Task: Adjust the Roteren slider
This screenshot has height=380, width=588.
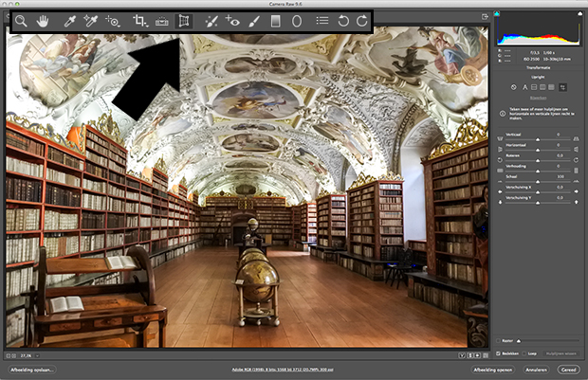Action: click(538, 160)
